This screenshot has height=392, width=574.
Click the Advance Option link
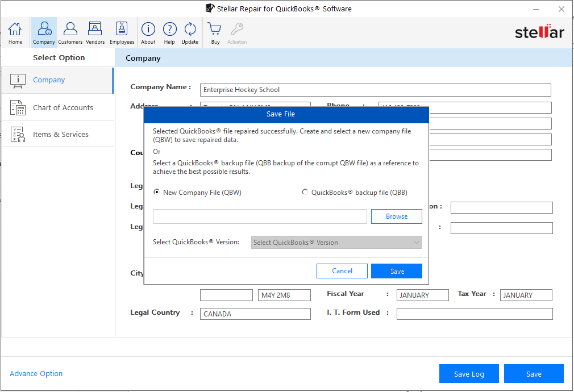(36, 374)
